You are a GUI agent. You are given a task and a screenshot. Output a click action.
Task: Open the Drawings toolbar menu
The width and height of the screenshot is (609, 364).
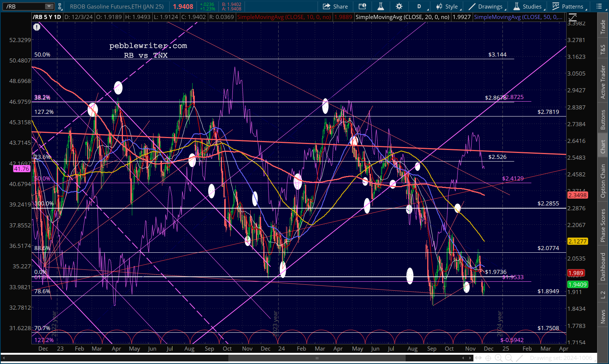(x=486, y=6)
